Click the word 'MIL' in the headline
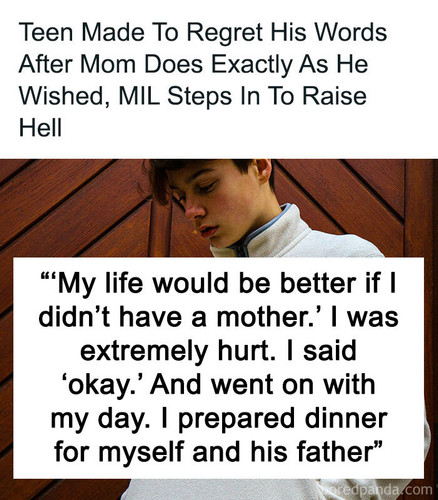The width and height of the screenshot is (438, 500). pyautogui.click(x=139, y=96)
